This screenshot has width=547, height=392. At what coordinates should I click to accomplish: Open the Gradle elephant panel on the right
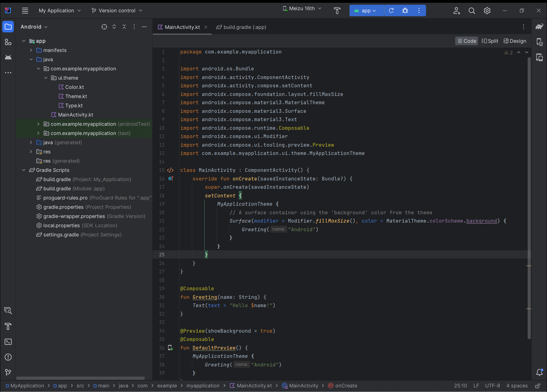click(539, 27)
